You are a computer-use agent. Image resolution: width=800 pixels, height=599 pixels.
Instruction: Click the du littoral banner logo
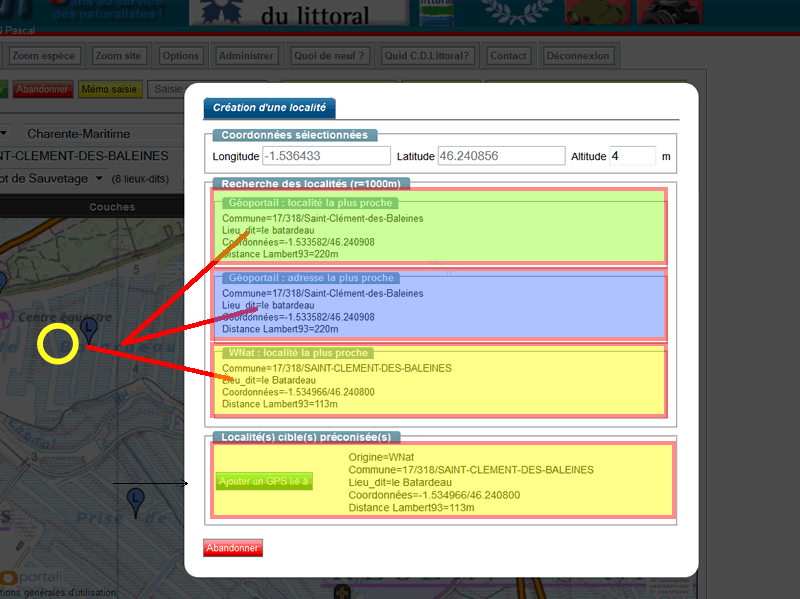(299, 13)
